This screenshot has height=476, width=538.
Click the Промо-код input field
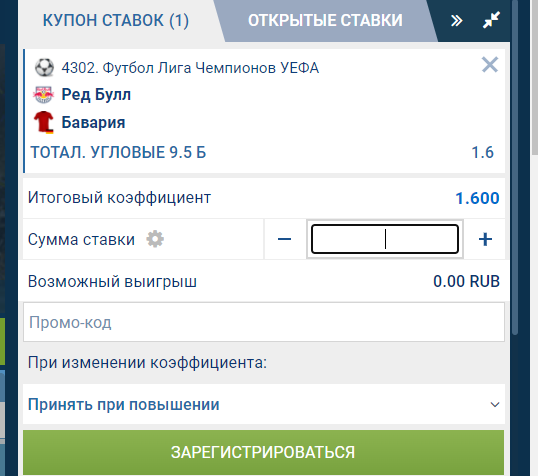point(264,322)
